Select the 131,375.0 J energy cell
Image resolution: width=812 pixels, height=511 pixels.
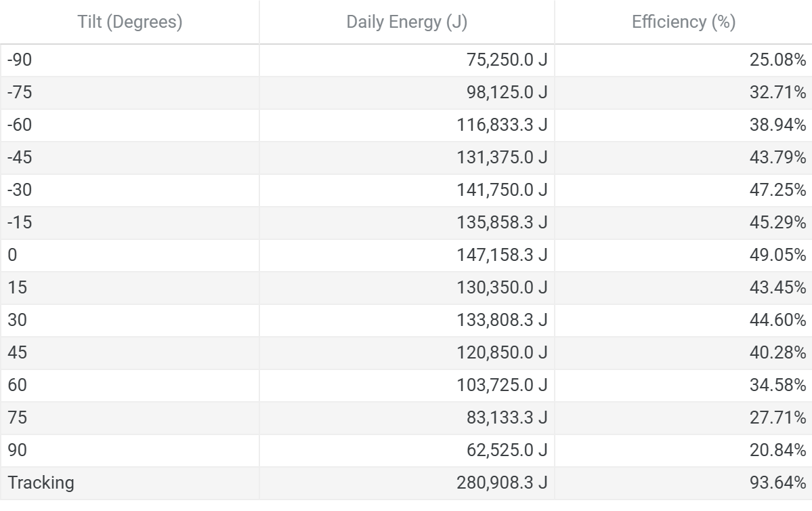406,158
